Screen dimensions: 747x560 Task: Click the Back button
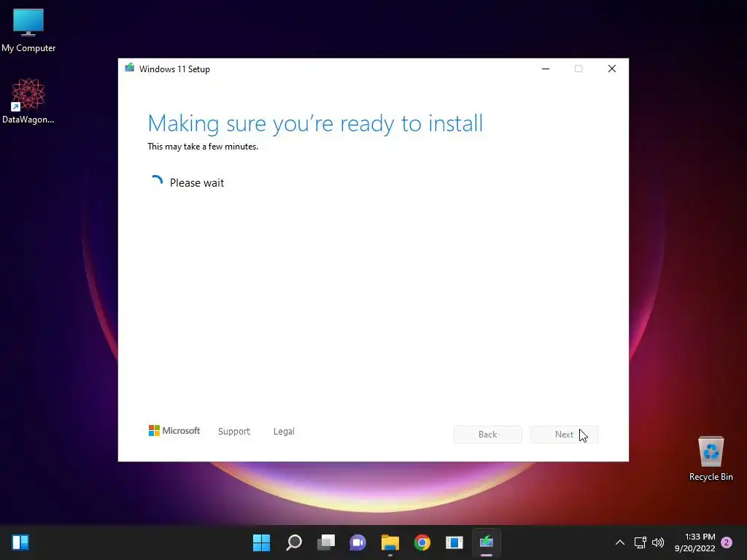pos(488,435)
